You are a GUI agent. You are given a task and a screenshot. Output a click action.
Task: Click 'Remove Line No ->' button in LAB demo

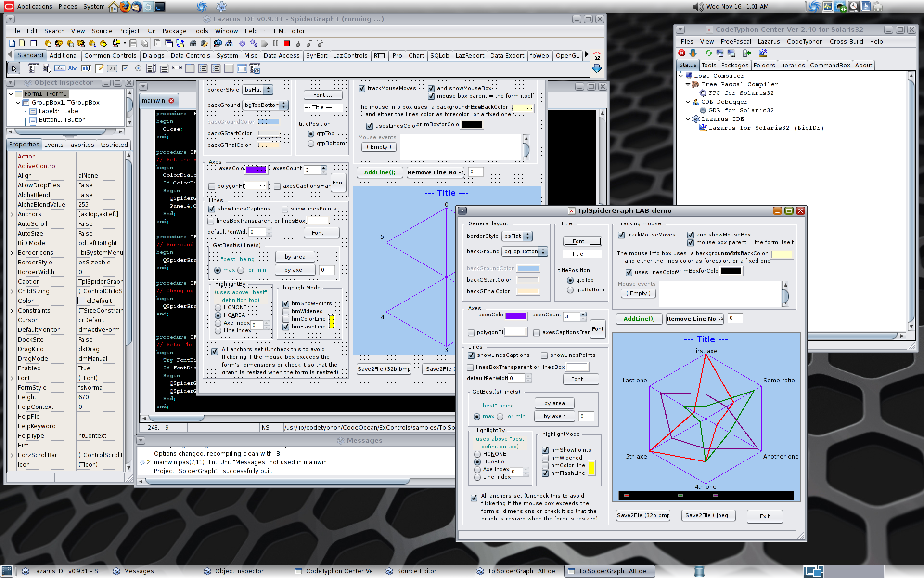click(x=695, y=319)
